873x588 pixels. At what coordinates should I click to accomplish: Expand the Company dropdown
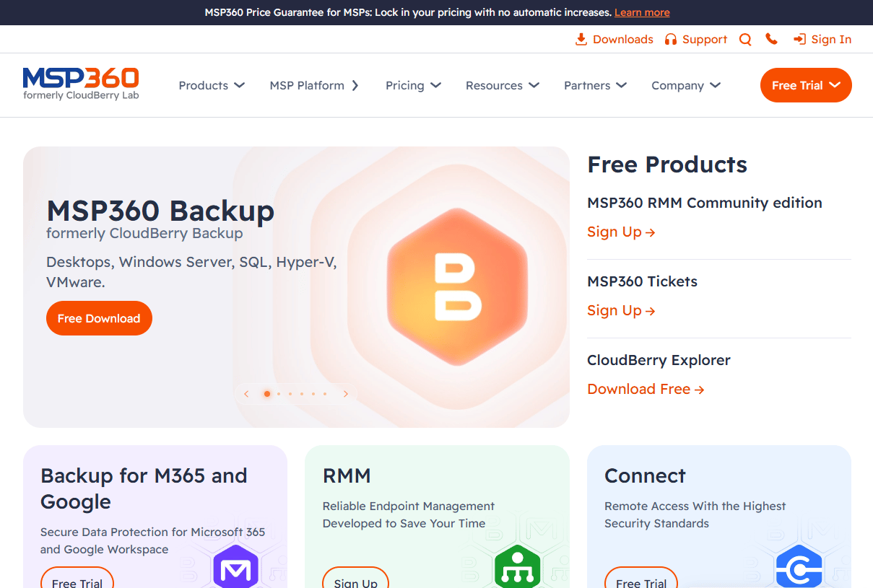pos(686,85)
